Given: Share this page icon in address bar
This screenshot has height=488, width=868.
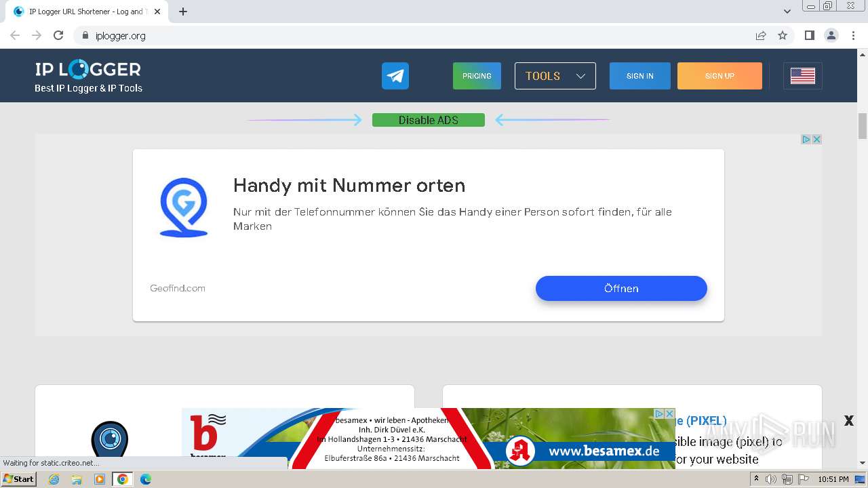Looking at the screenshot, I should click(x=761, y=36).
